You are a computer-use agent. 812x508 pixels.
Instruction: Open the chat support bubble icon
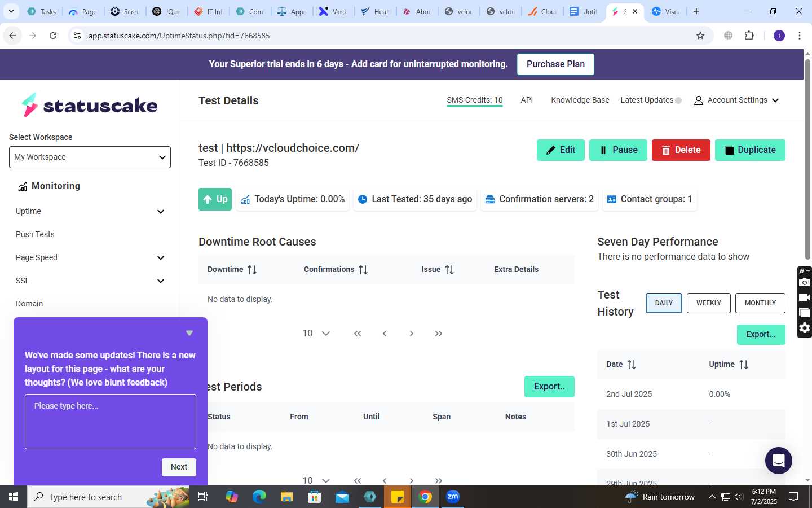(x=778, y=461)
